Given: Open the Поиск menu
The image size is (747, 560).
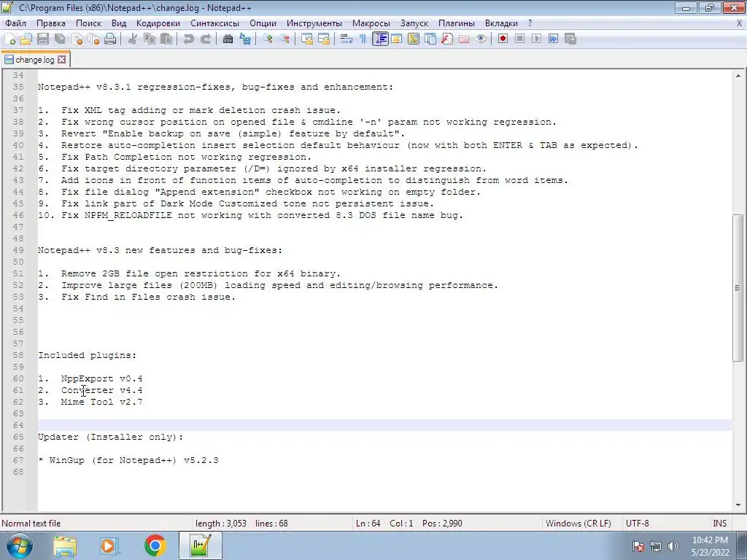Looking at the screenshot, I should point(88,23).
